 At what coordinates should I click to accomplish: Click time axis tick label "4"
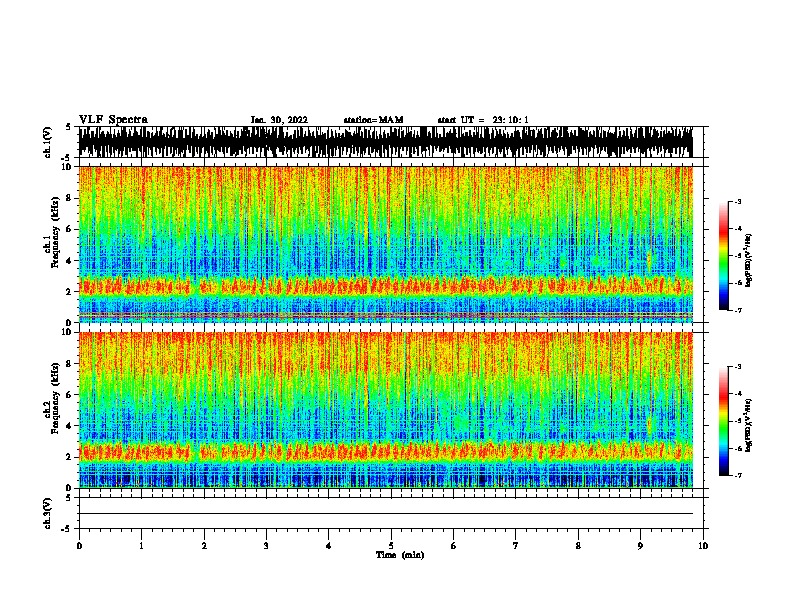[329, 546]
